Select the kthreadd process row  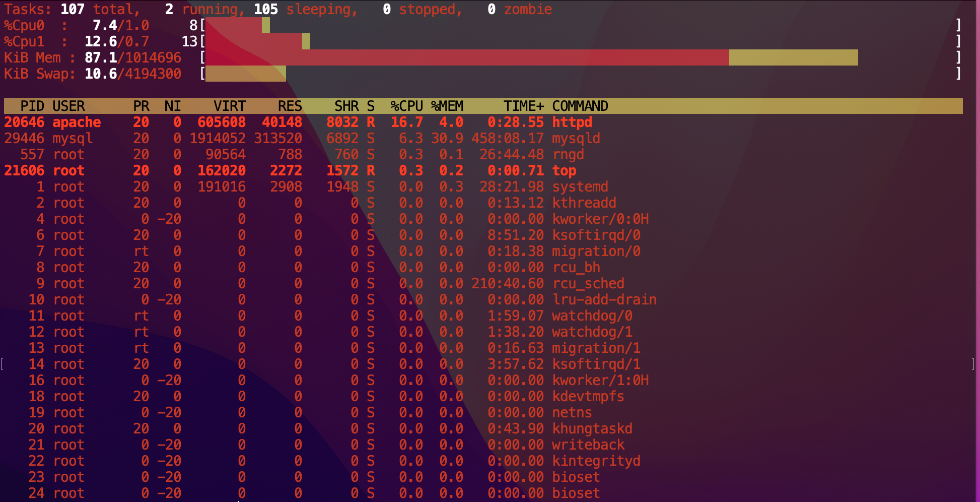tap(584, 203)
